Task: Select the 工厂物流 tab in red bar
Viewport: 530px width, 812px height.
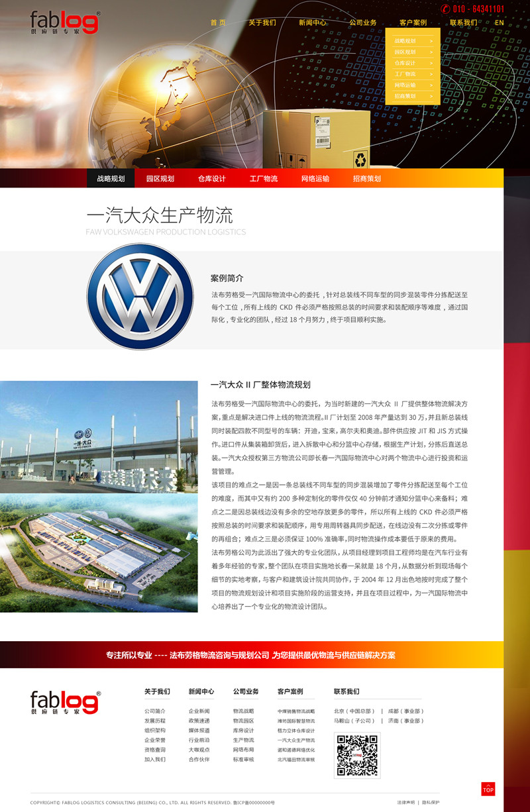Action: click(x=263, y=179)
